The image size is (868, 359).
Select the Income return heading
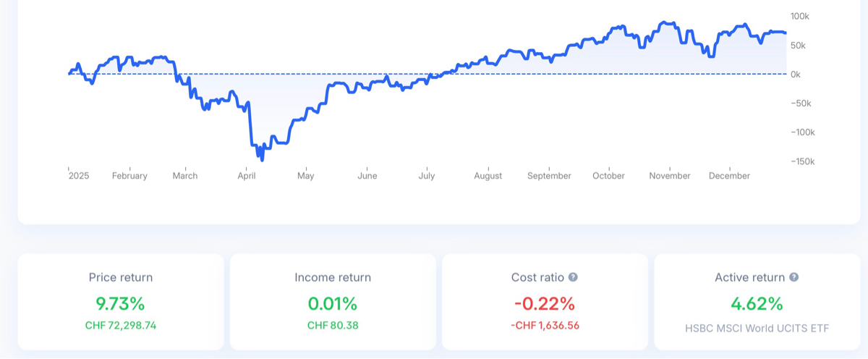pyautogui.click(x=333, y=277)
